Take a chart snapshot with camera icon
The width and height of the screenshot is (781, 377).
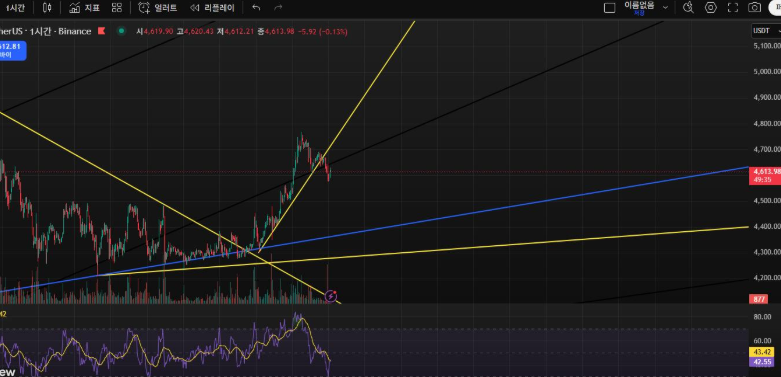pos(755,7)
